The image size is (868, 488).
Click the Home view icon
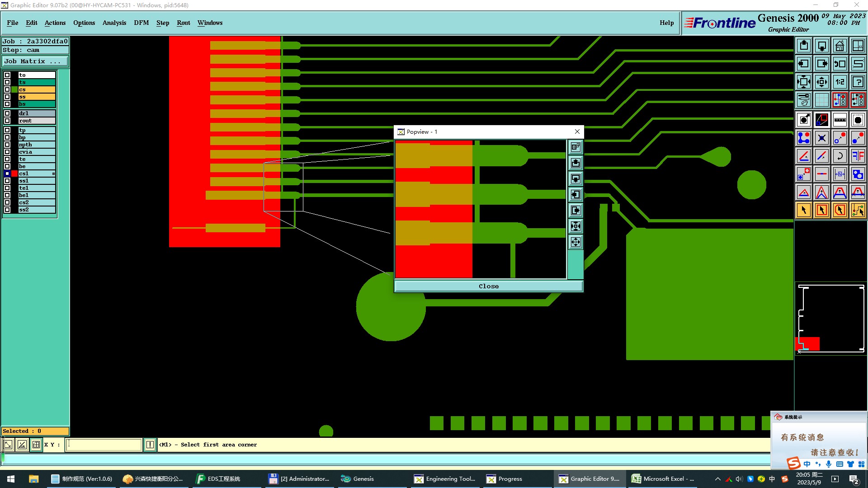(x=840, y=46)
